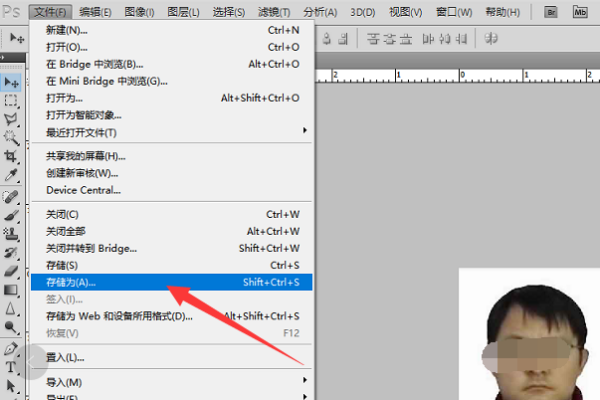Select the Crop tool
Viewport: 600px width, 400px height.
coord(12,157)
